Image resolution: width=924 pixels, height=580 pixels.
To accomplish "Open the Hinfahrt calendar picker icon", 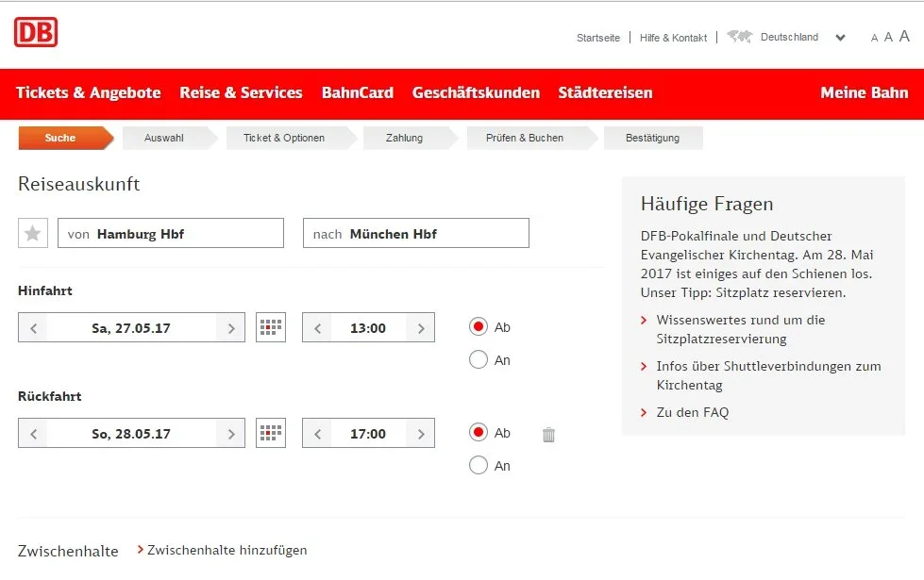I will 271,328.
